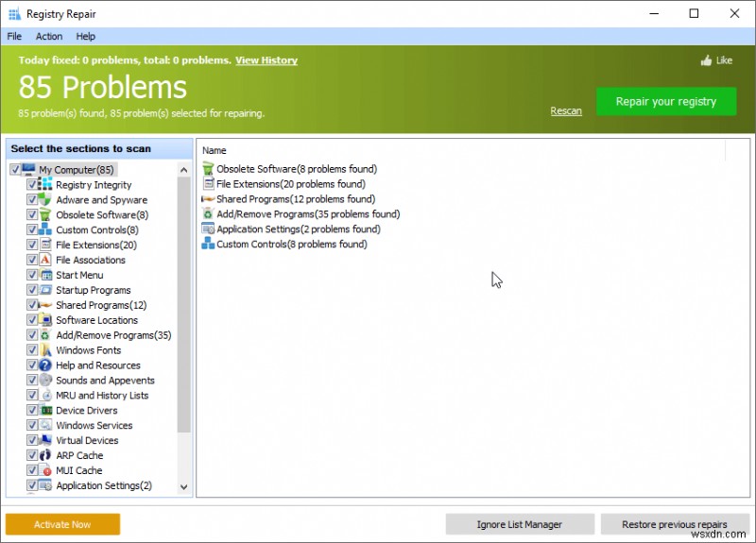
Task: Click Obsolete Software trash icon in results list
Action: [x=208, y=169]
